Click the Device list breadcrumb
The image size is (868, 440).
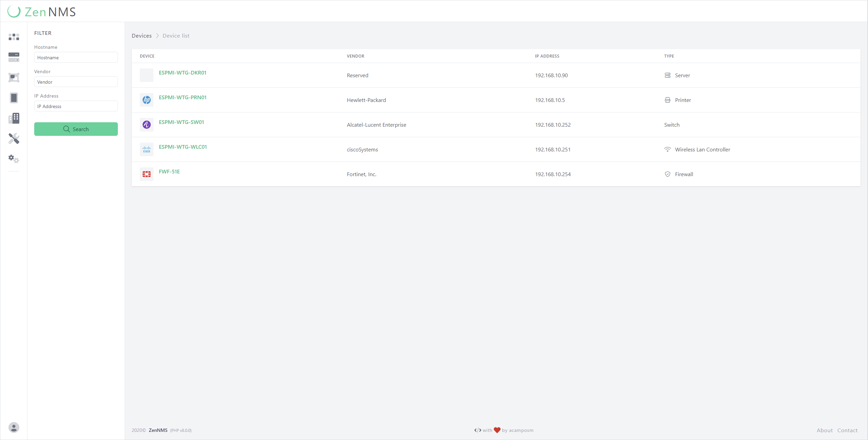176,36
